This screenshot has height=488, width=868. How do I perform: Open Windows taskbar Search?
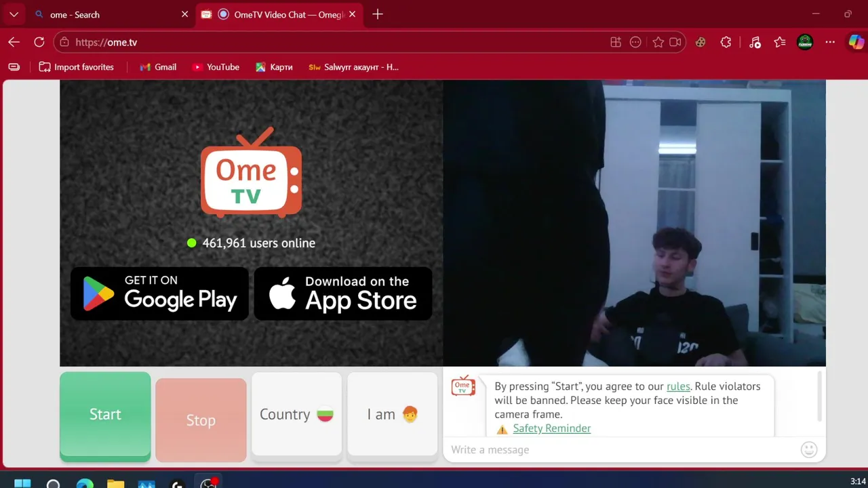53,483
